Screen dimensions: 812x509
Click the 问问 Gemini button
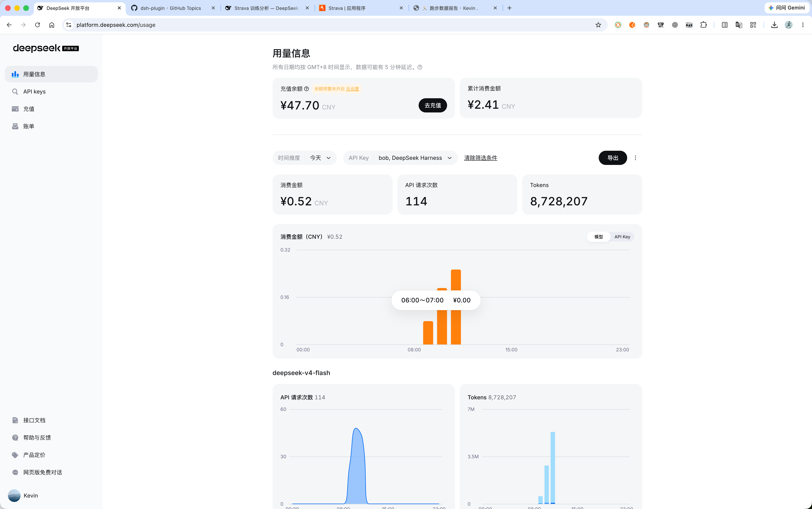787,8
